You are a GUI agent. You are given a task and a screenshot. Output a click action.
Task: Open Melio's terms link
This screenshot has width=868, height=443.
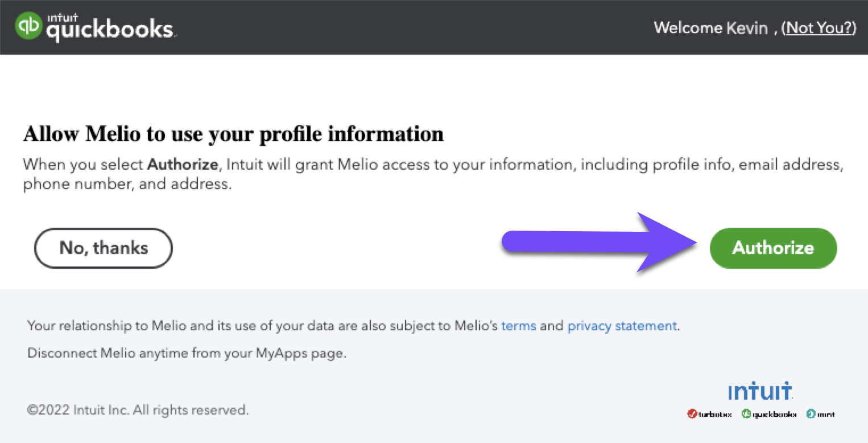(518, 326)
